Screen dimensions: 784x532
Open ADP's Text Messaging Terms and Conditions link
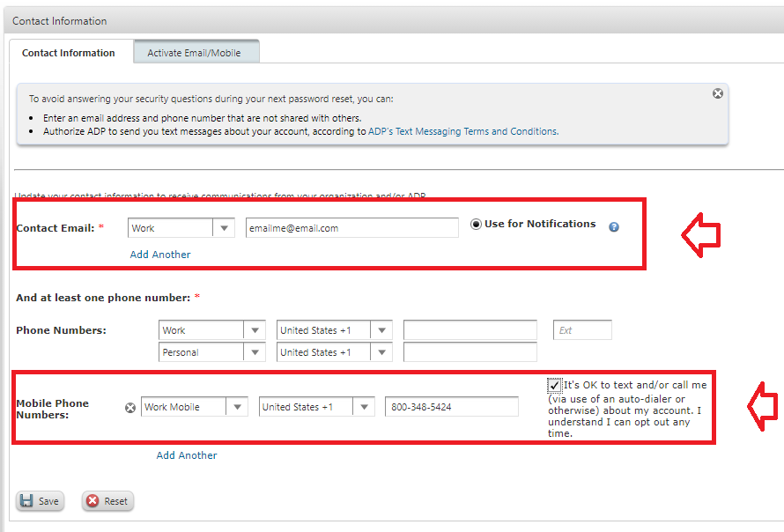point(462,131)
